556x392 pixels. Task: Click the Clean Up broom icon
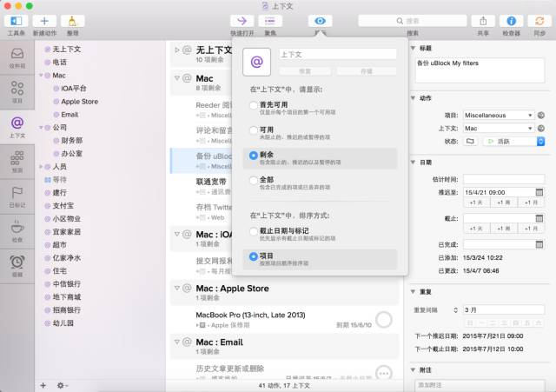coord(72,21)
